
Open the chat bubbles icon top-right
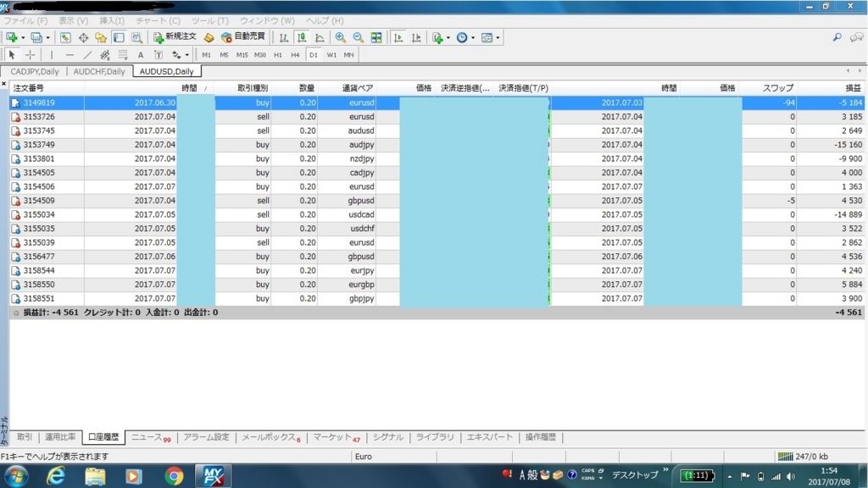coord(856,37)
